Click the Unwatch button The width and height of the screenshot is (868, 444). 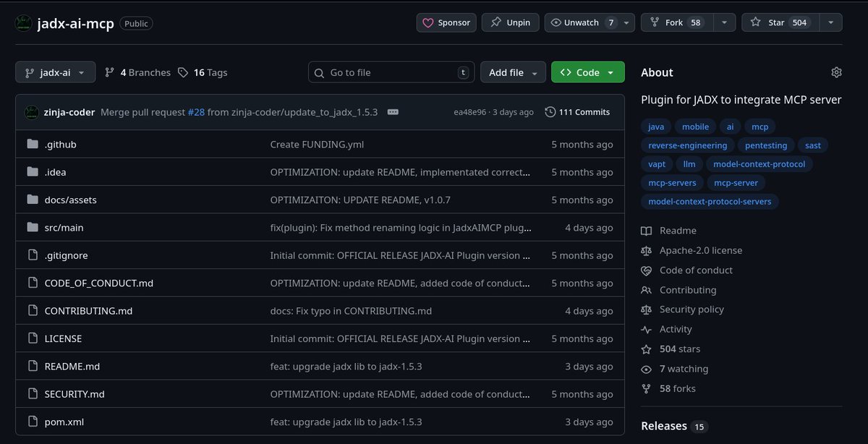582,22
